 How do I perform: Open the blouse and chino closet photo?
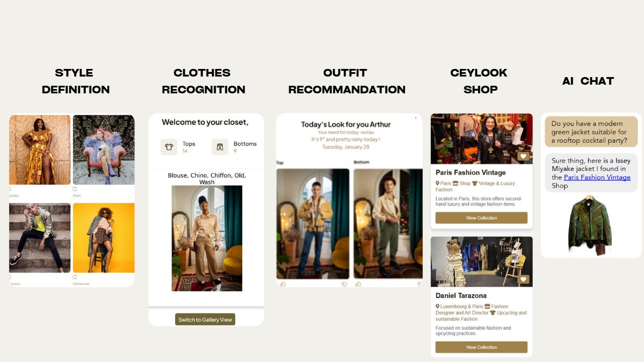tap(207, 238)
